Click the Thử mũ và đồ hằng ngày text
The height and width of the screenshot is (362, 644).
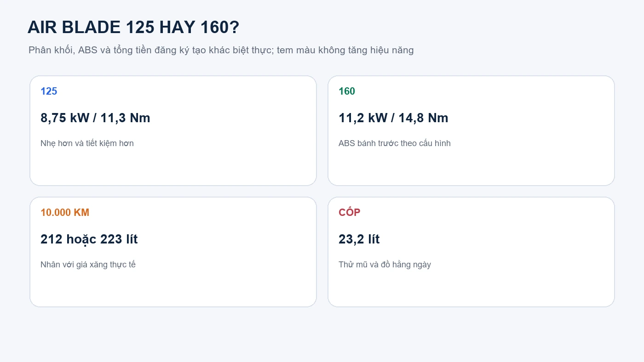385,265
